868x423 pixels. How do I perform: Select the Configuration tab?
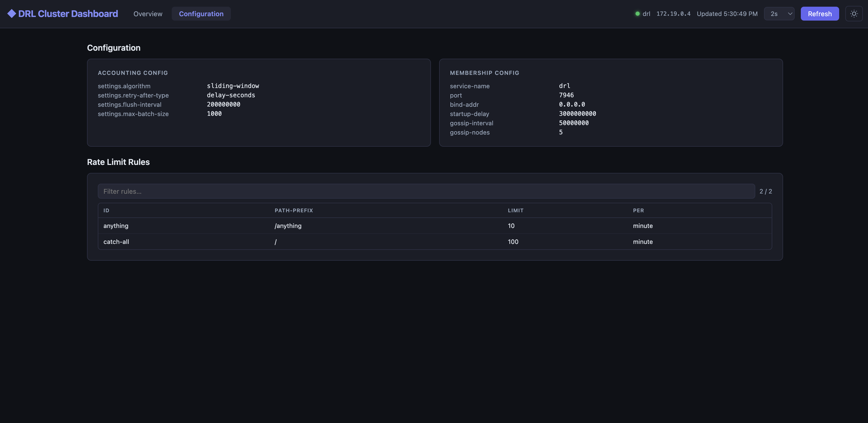coord(201,14)
